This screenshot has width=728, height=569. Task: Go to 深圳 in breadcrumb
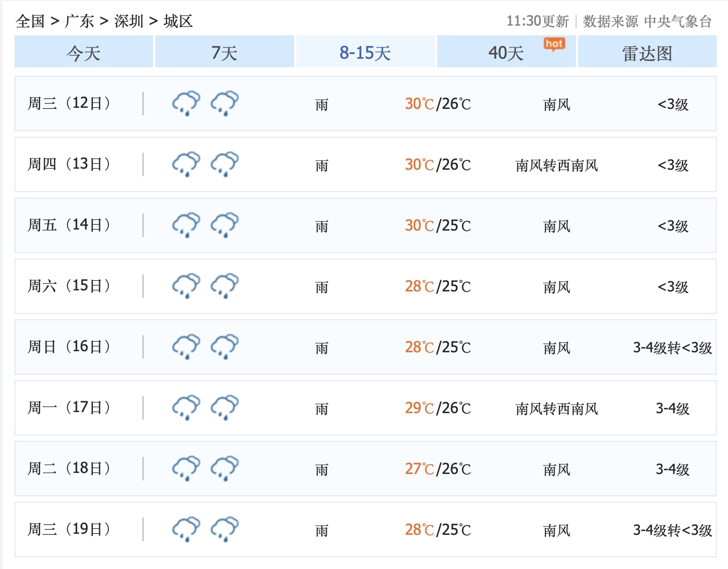tap(129, 21)
